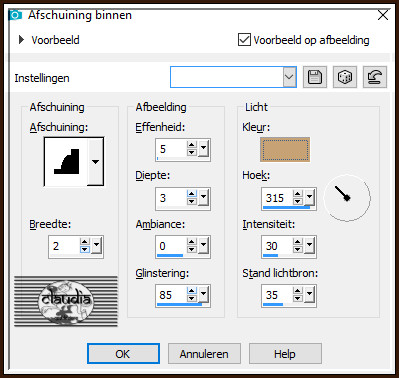Increase the Breedte value

[x=85, y=242]
